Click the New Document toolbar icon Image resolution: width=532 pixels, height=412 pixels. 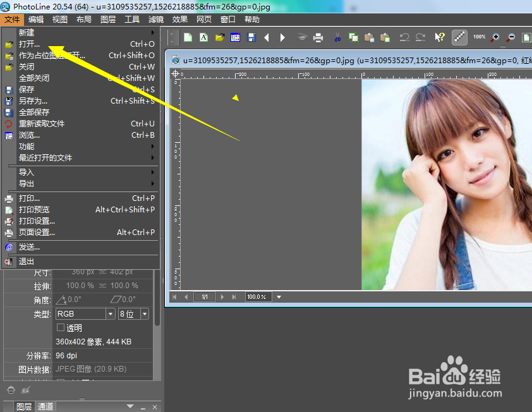188,37
